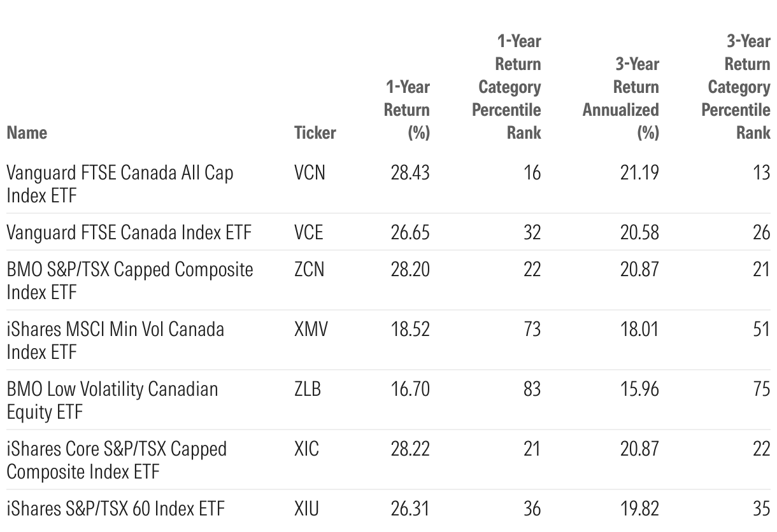777x532 pixels.
Task: Click the VCE ticker symbol
Action: coord(309,232)
